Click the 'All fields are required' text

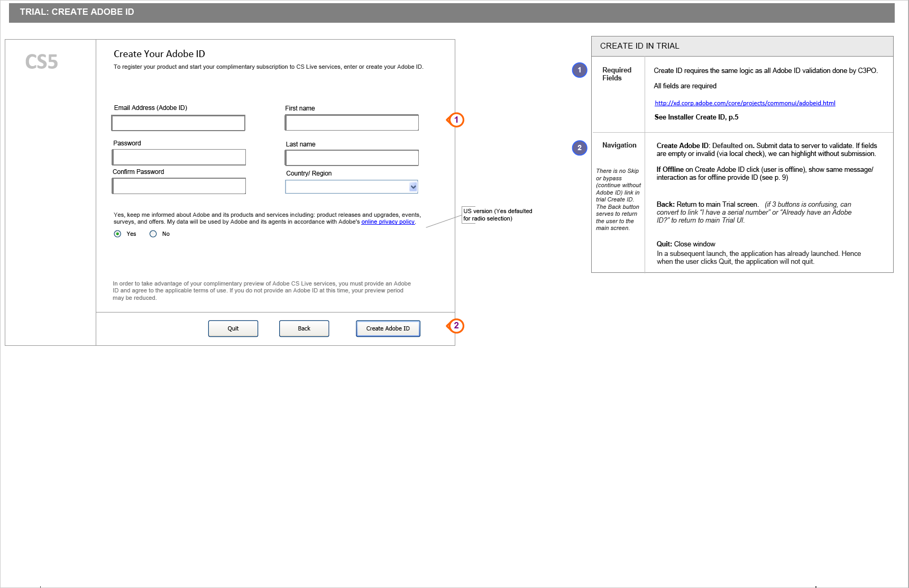pyautogui.click(x=685, y=86)
